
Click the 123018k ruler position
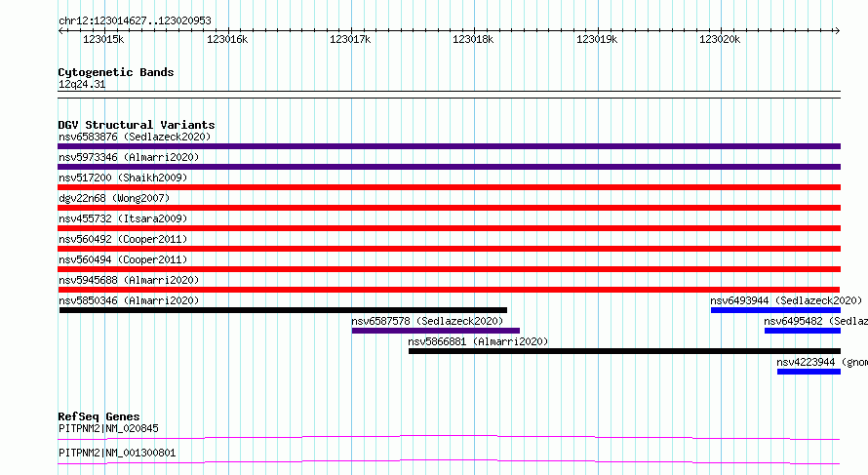[473, 39]
